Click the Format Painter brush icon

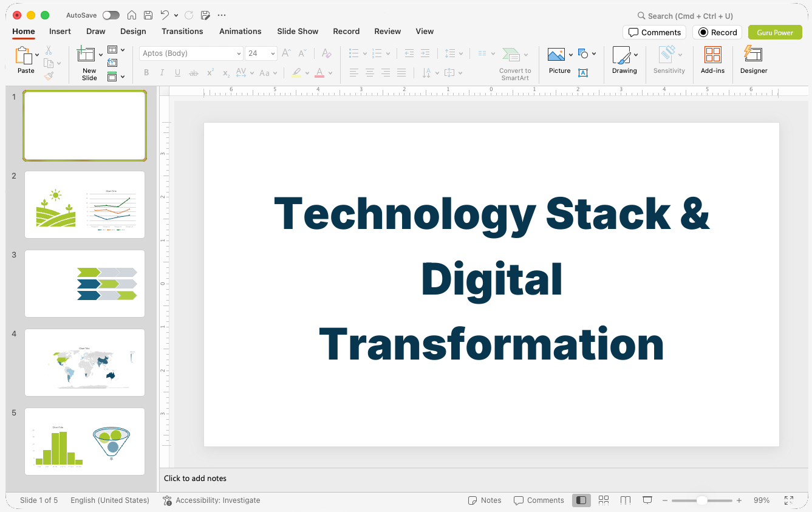[49, 76]
